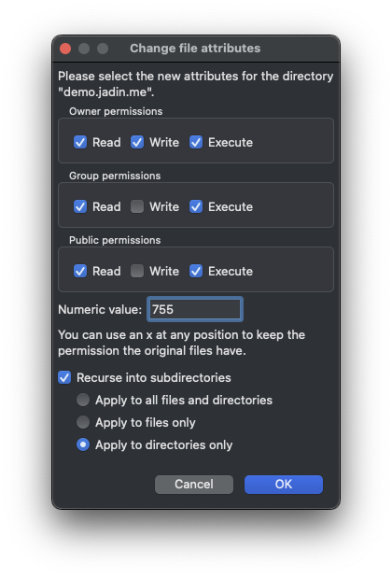Screen dimensions: 392x578
Task: Toggle Owner Execute permission checkbox
Action: pyautogui.click(x=196, y=142)
